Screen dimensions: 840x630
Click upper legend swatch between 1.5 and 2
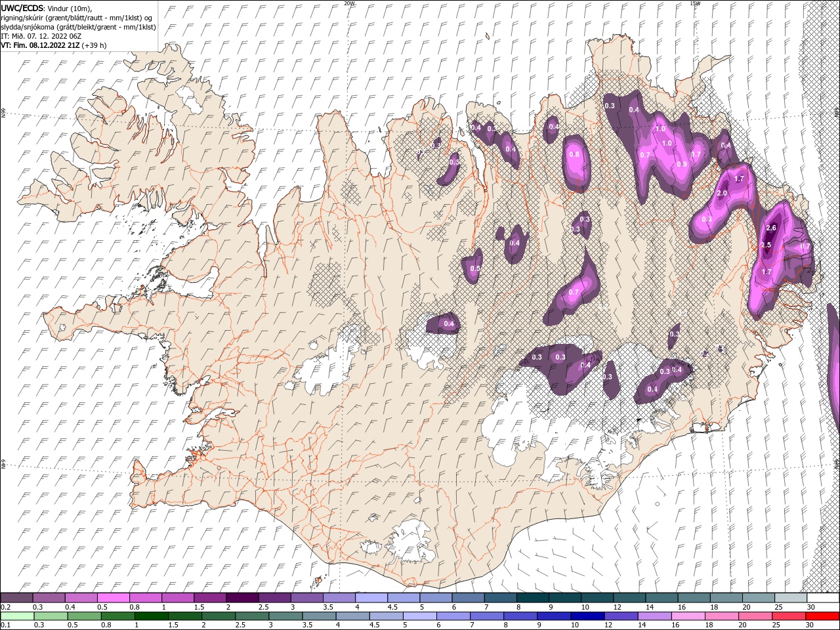210,598
